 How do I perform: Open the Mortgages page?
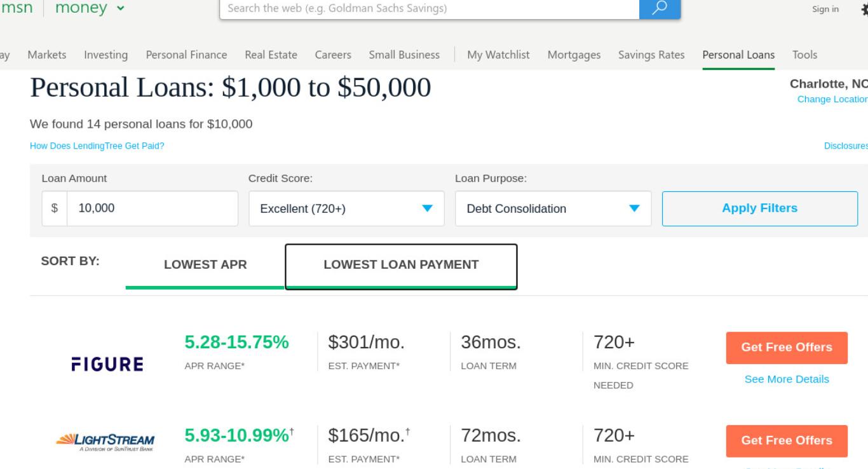tap(574, 55)
